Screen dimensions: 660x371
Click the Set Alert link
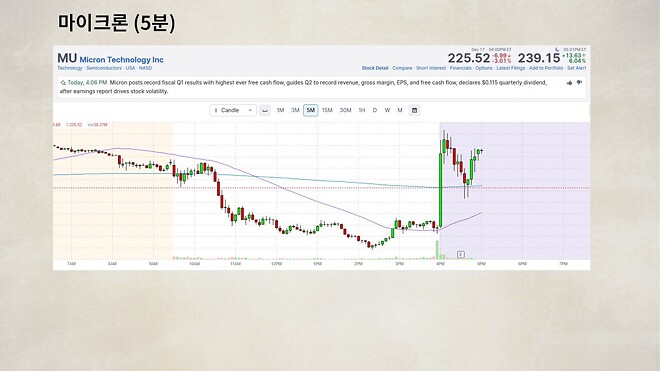(577, 68)
